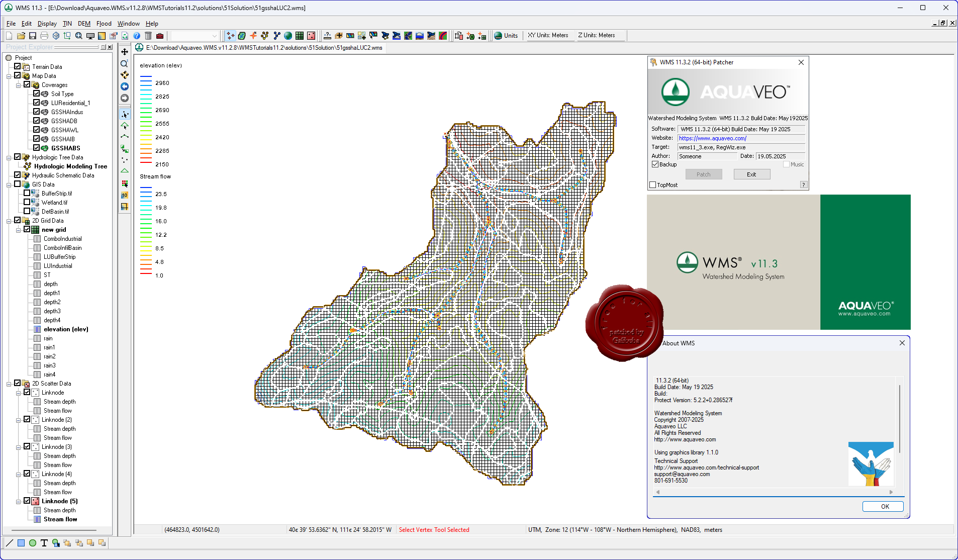The image size is (958, 560).
Task: Toggle the new grid checkbox
Action: click(x=27, y=229)
